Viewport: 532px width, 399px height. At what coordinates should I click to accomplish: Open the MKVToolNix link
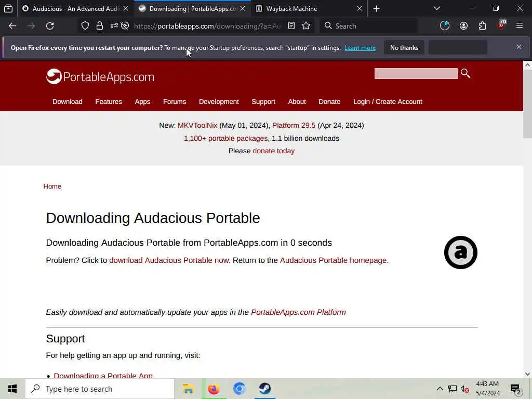coord(197,125)
